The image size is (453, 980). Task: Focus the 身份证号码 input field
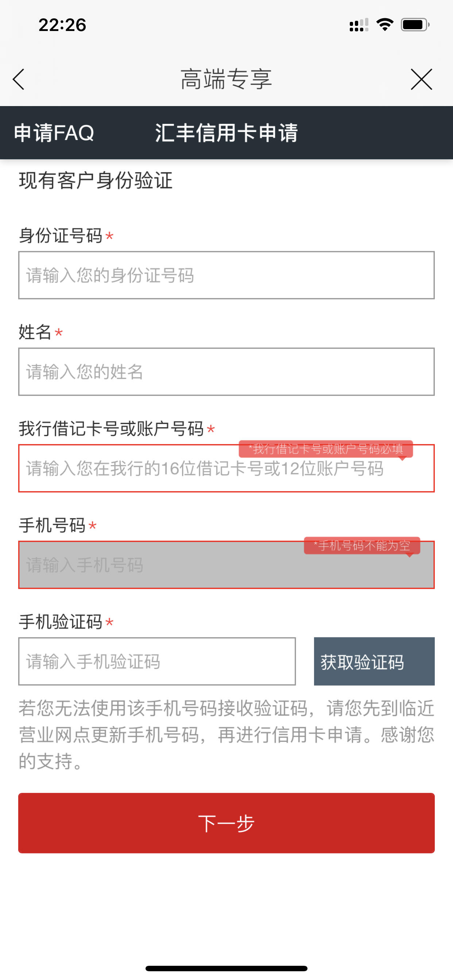click(226, 275)
